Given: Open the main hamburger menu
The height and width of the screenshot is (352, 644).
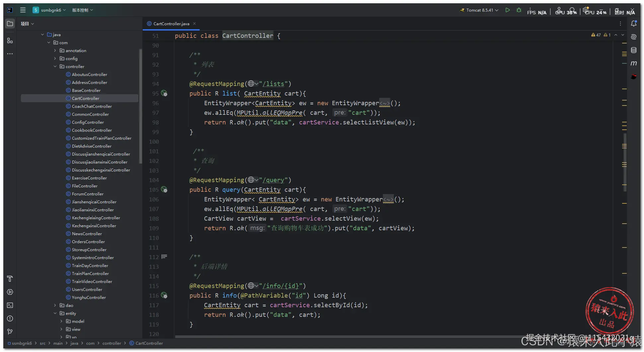Looking at the screenshot, I should [x=23, y=10].
